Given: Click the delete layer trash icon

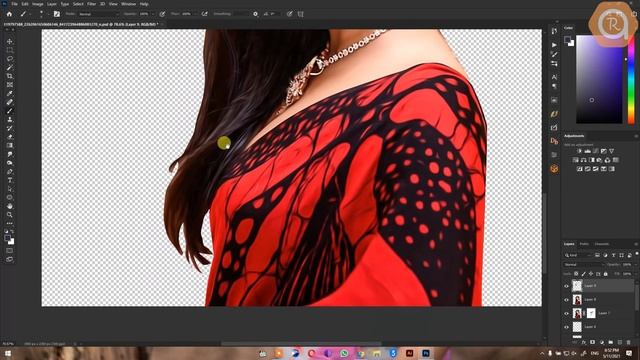Looking at the screenshot, I should point(629,342).
